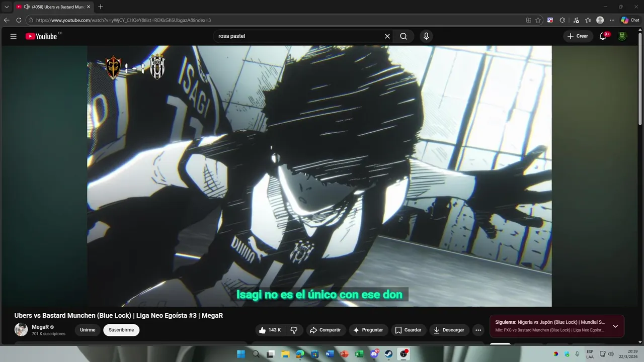This screenshot has height=362, width=644.
Task: Open the apps icon in address bar
Action: tap(528, 20)
